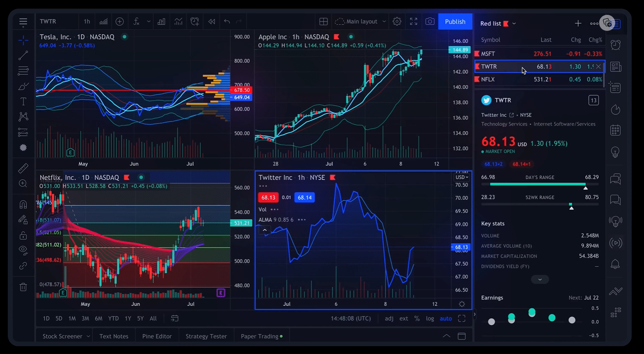Expand the Red list watchlist dropdown
644x354 pixels.
[x=514, y=23]
